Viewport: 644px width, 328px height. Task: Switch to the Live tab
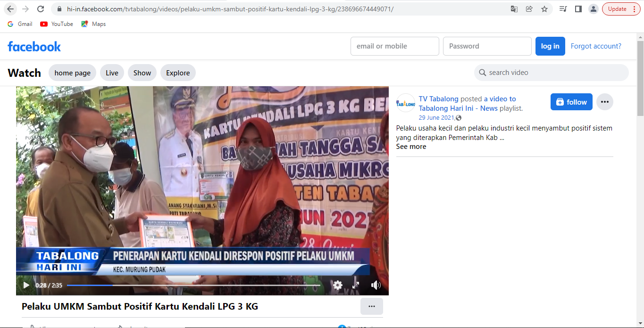point(112,73)
